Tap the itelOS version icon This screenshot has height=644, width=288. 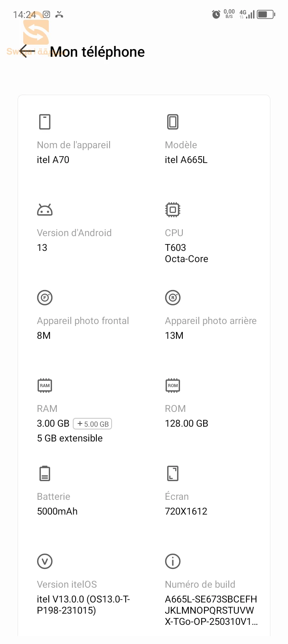(x=45, y=561)
